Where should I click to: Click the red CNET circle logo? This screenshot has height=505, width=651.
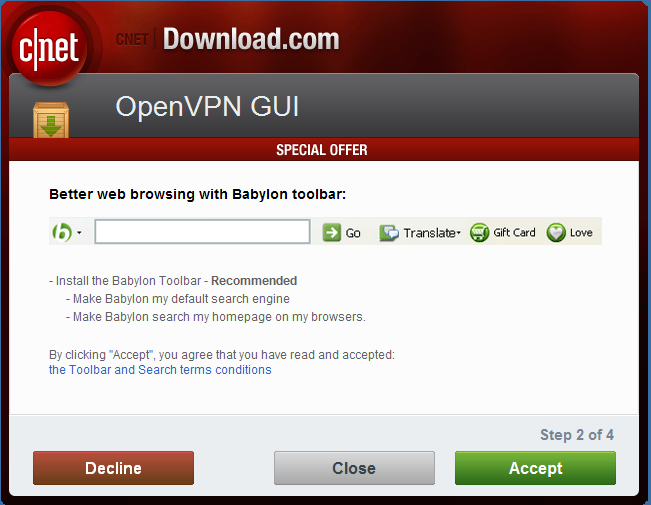(49, 47)
